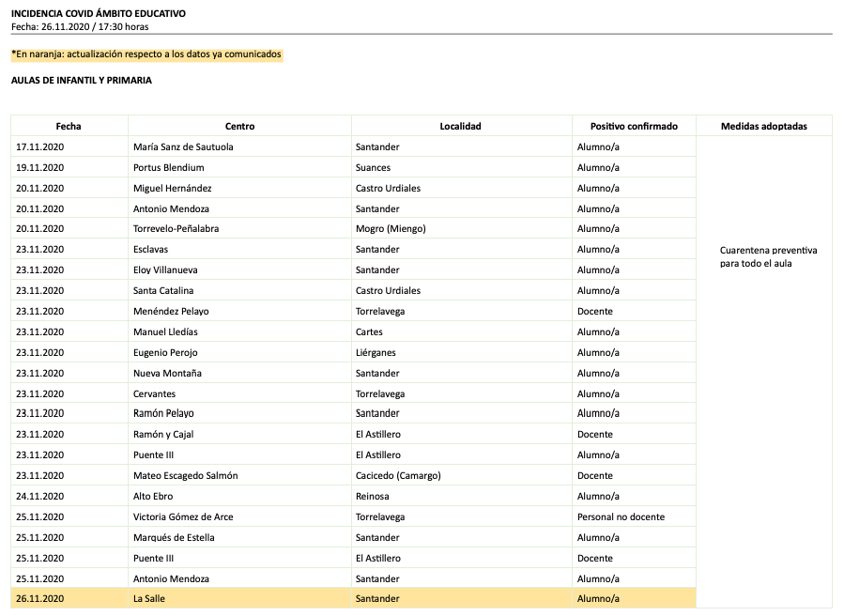Click the highlighted "La Salle" cell

149,599
